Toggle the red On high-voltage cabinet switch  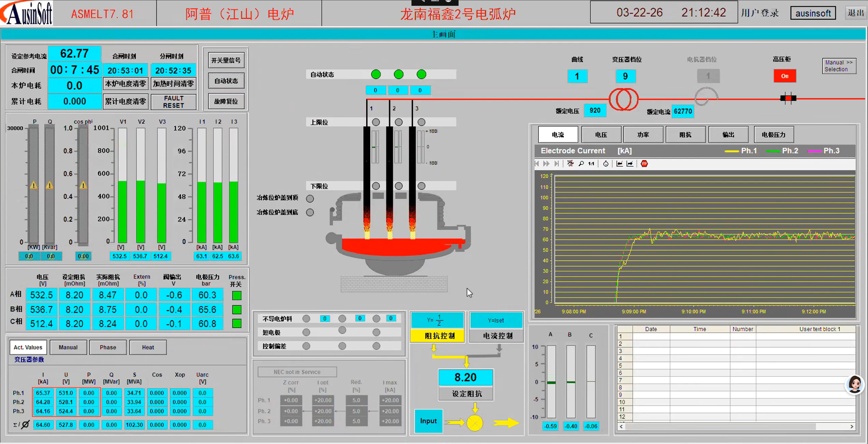784,76
